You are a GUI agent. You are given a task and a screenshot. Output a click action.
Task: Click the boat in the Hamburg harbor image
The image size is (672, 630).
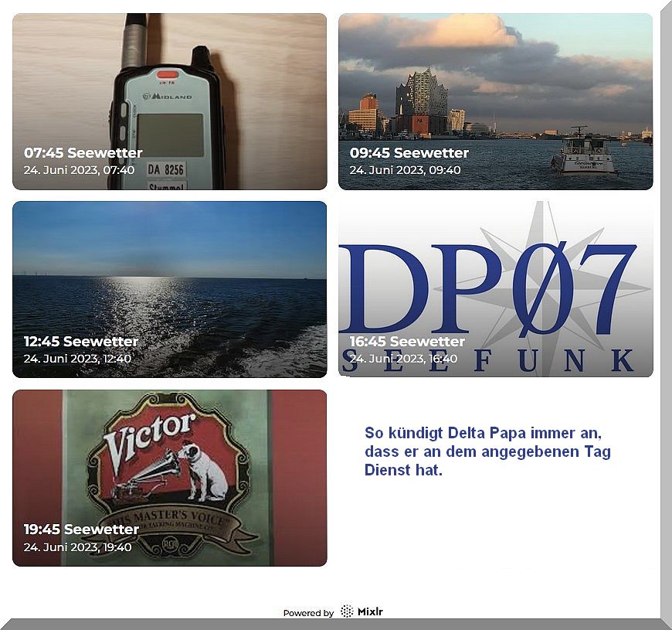point(583,155)
